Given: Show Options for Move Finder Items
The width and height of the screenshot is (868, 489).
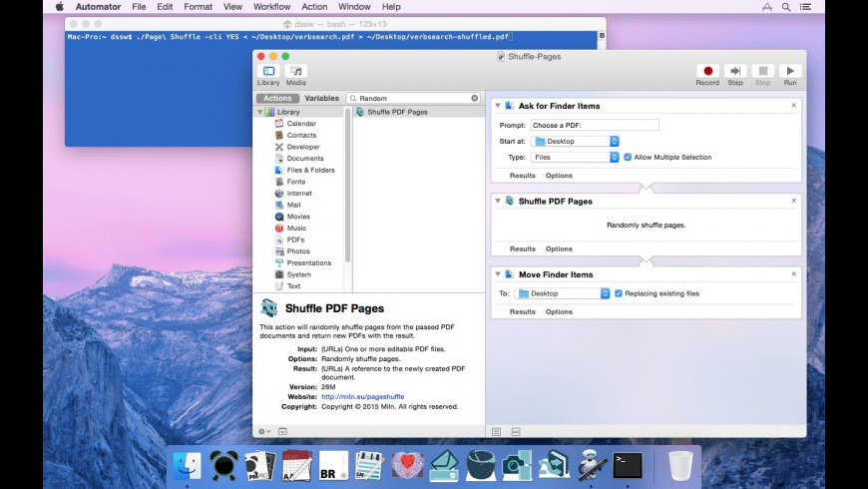Looking at the screenshot, I should click(559, 311).
